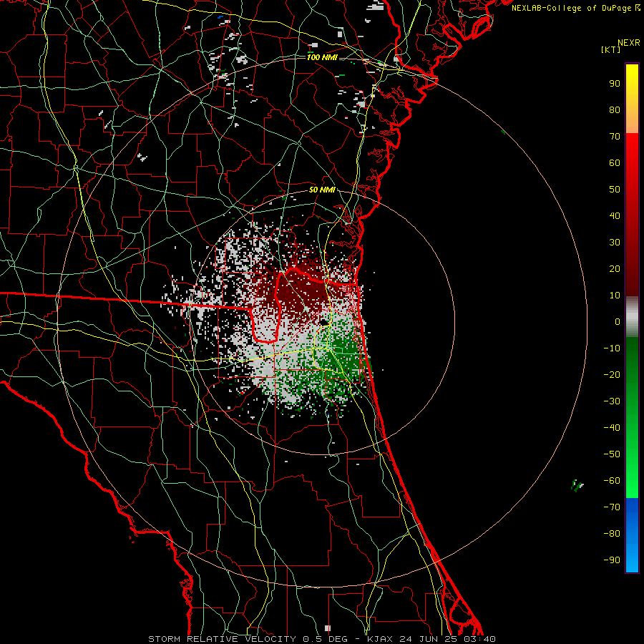Click the positive 70 scale value

point(615,137)
